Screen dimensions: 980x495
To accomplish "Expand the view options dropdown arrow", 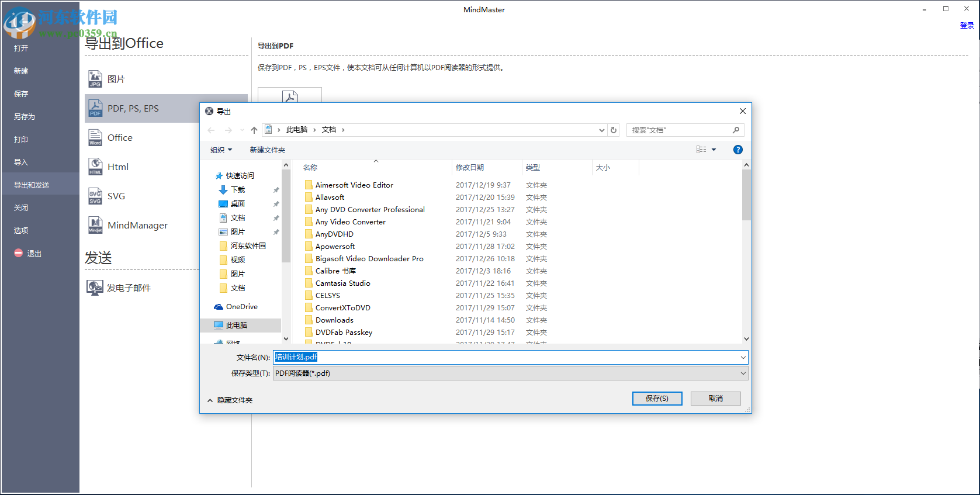I will 714,150.
